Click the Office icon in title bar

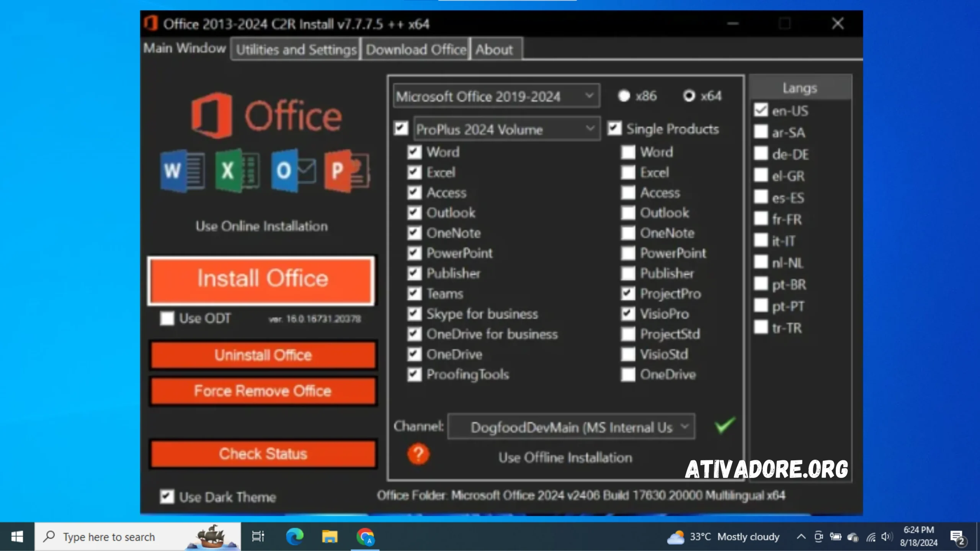point(150,23)
